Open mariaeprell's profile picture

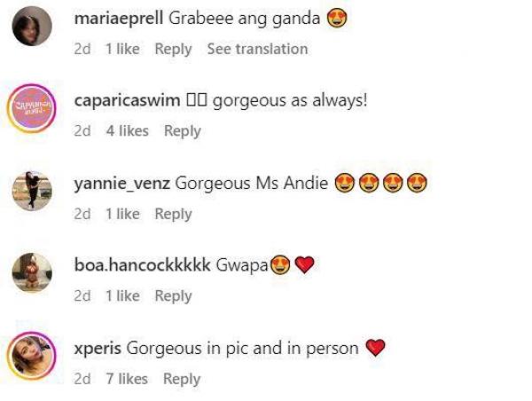coord(32,26)
